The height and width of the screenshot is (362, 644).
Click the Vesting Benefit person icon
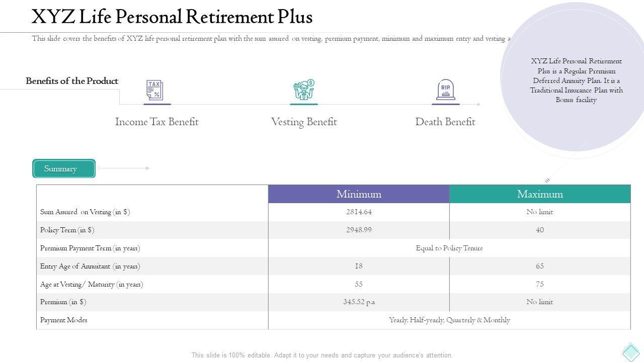(303, 90)
